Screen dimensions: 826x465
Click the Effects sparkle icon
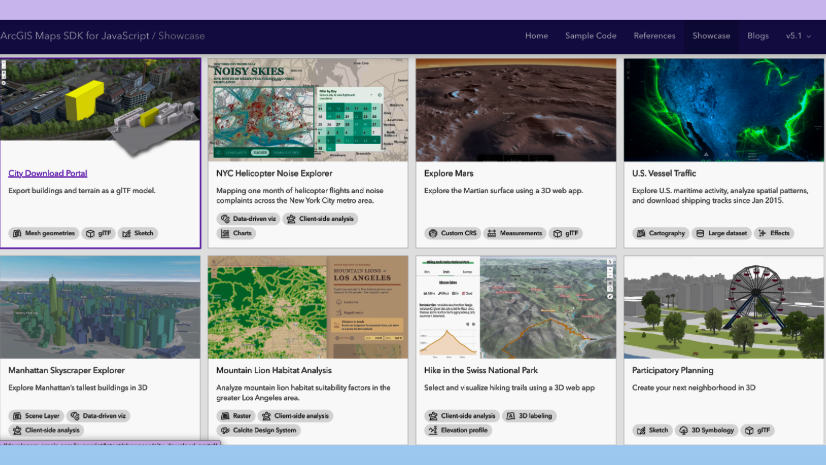(x=762, y=233)
